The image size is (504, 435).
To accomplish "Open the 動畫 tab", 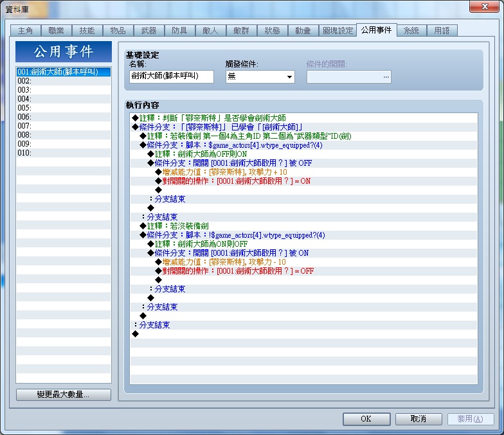I will click(303, 31).
